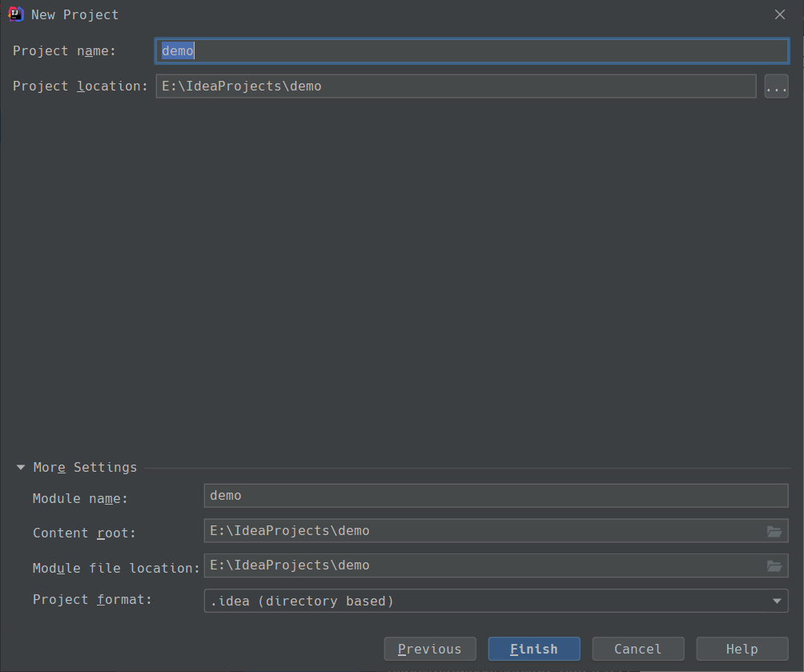804x672 pixels.
Task: Select the Module name input field
Action: pos(496,496)
